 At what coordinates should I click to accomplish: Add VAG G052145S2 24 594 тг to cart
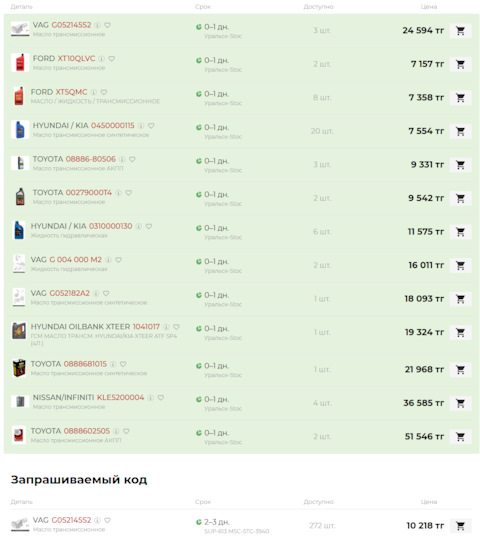click(460, 31)
